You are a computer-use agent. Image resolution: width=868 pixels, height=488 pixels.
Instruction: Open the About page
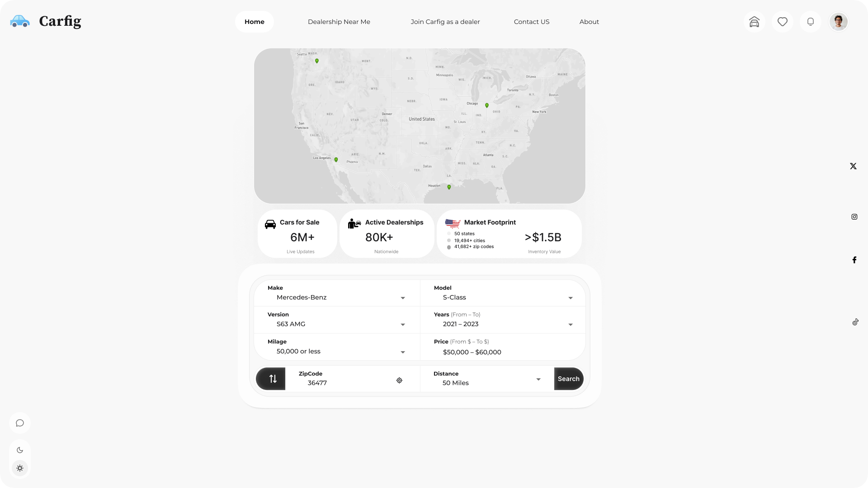click(x=589, y=22)
